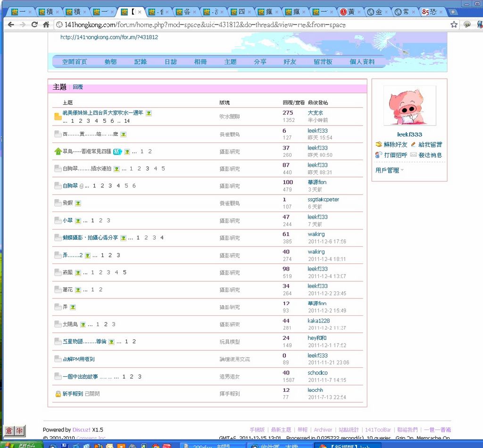Go to browser home page icon
This screenshot has height=448, width=483.
click(46, 25)
